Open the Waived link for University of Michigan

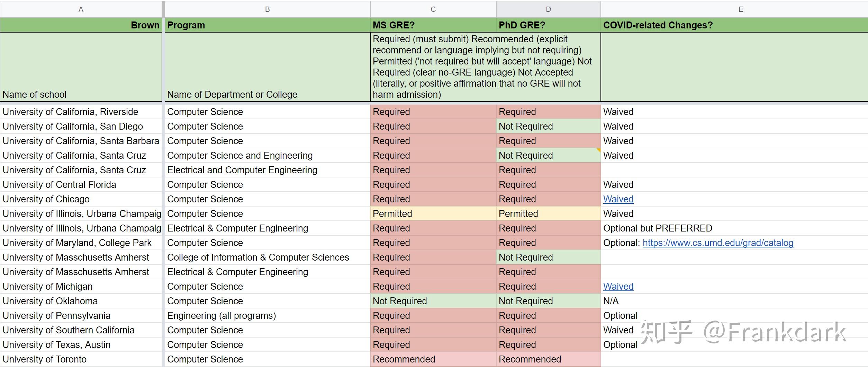(x=618, y=287)
